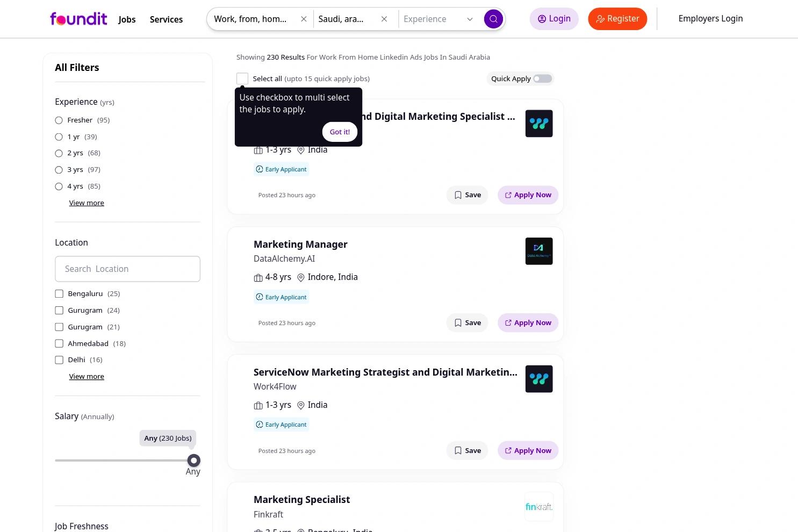798x532 pixels.
Task: Choose the 4 yrs experience filter
Action: pos(59,186)
